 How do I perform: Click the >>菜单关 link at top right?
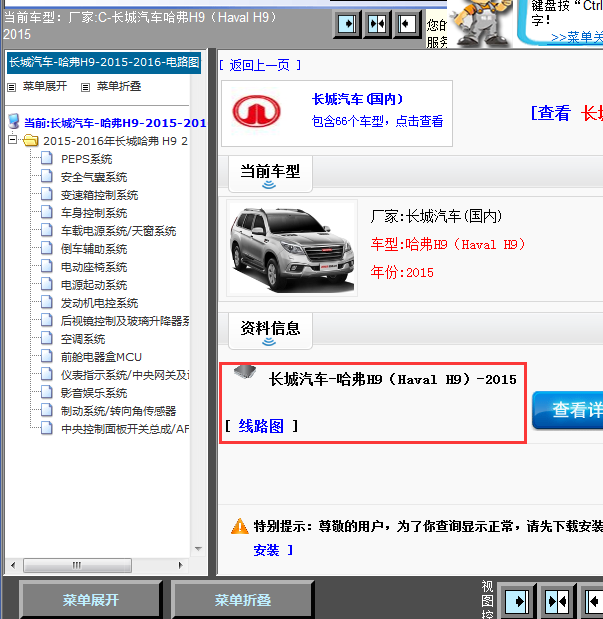[577, 38]
